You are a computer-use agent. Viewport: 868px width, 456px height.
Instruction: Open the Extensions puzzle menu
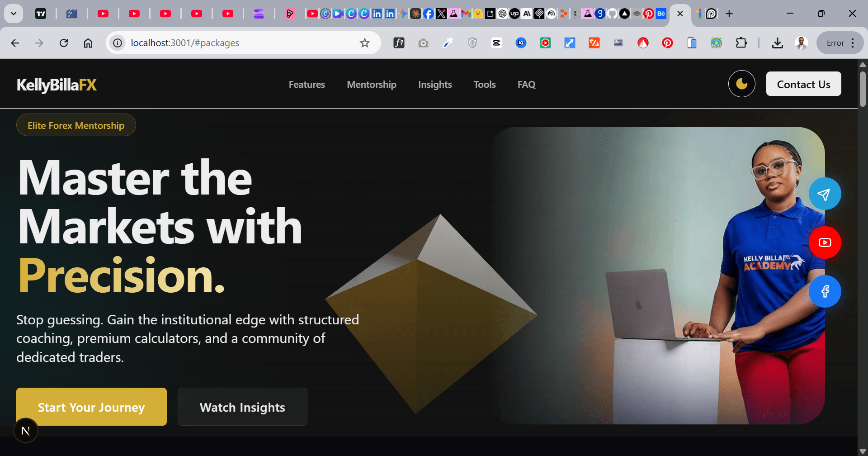(x=741, y=43)
